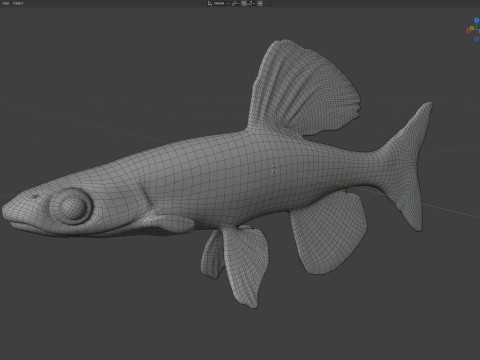Viewport: 480px width, 360px height.
Task: Toggle the snap magnet button
Action: 244,3
